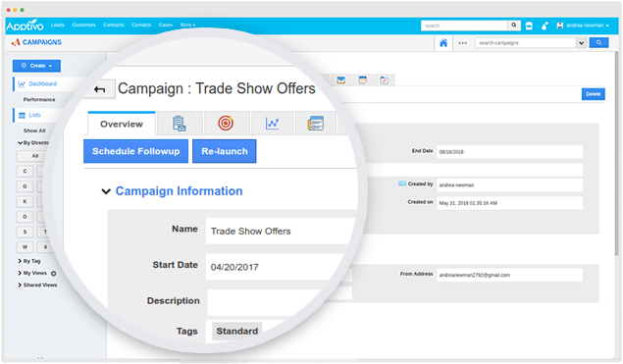Select the Overview tab
This screenshot has height=364, width=623.
(122, 124)
